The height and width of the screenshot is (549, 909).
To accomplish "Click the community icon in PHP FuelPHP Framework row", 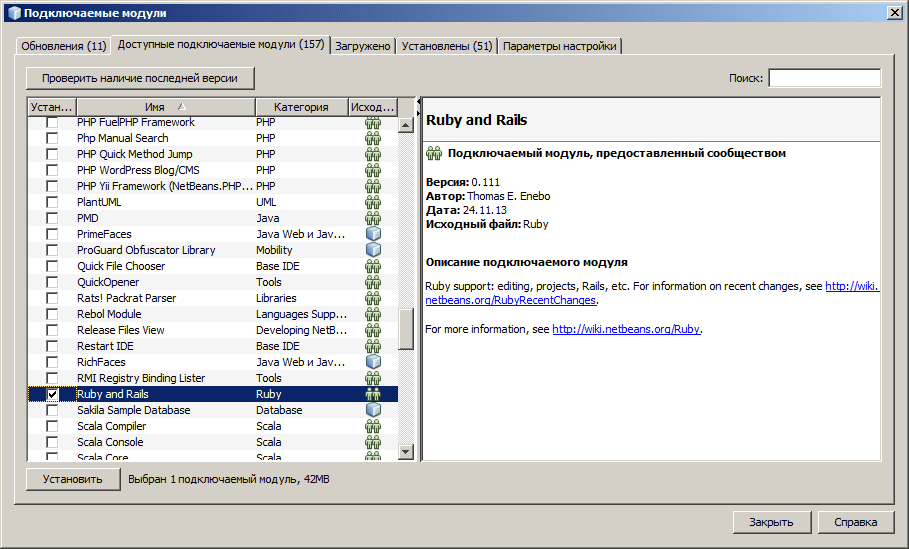I will (x=373, y=122).
